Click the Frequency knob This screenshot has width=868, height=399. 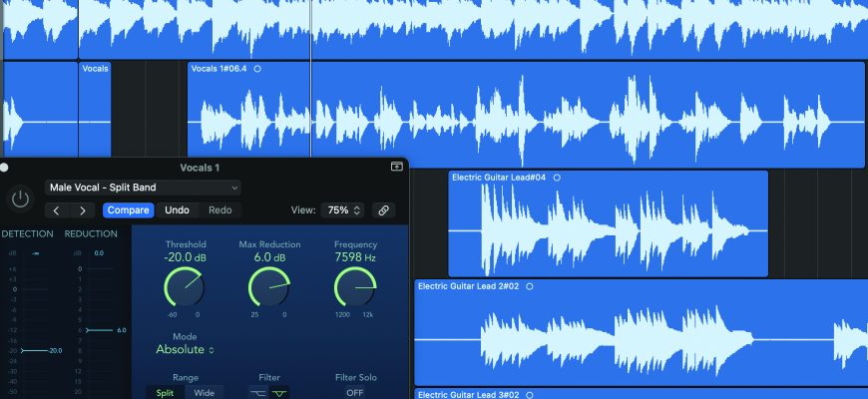(355, 287)
